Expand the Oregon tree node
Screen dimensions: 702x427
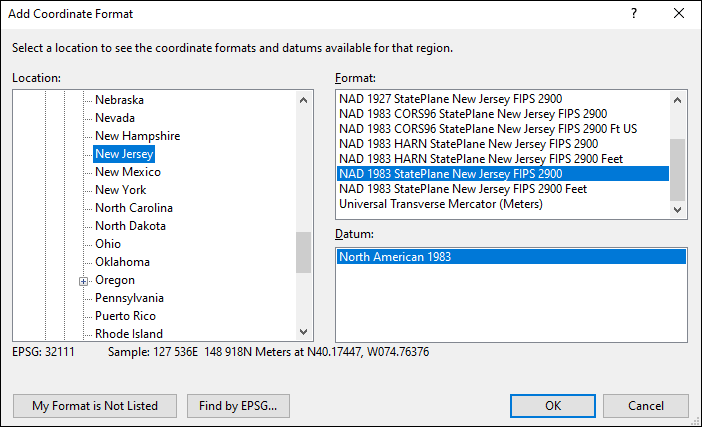[83, 281]
